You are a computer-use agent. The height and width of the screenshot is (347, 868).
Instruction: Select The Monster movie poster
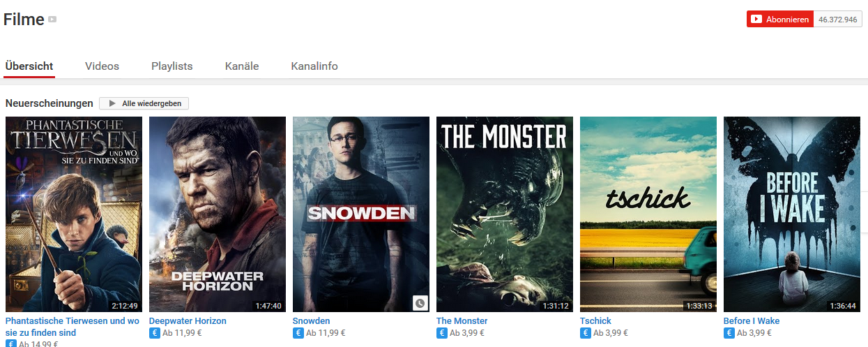[505, 214]
